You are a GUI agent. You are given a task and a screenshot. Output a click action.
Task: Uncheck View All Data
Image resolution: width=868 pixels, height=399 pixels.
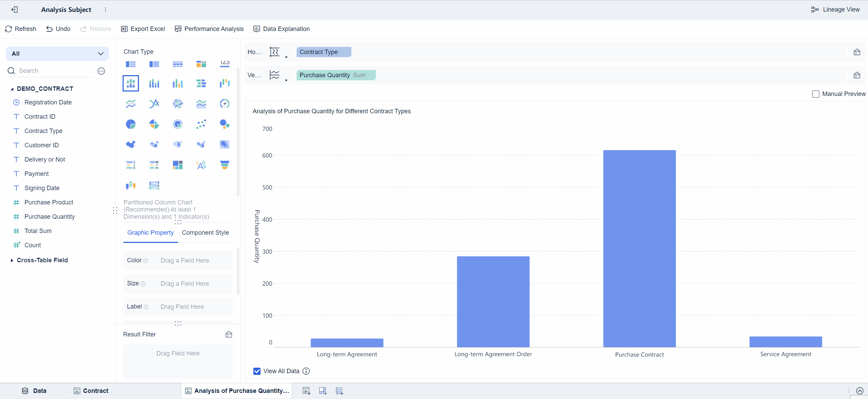point(256,371)
